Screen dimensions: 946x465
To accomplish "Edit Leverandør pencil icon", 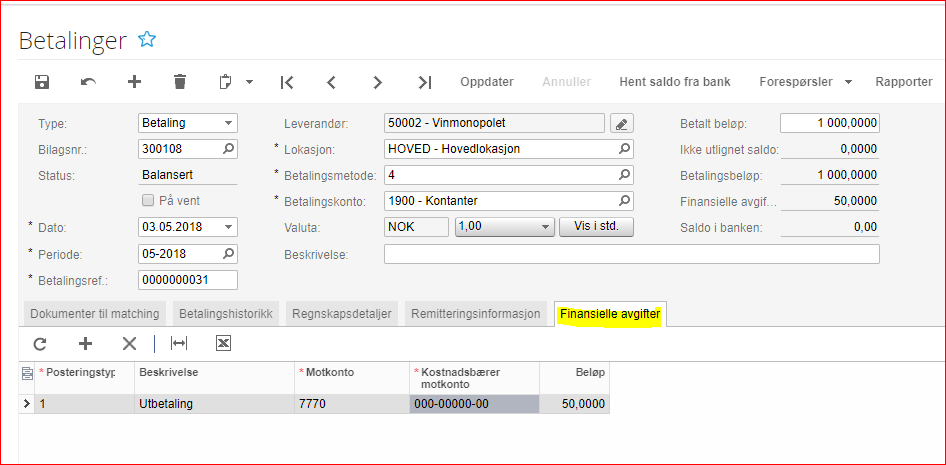I will (622, 124).
